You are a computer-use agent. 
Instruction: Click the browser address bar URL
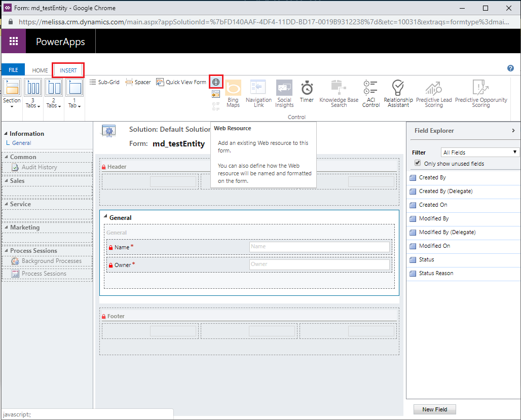pyautogui.click(x=264, y=22)
